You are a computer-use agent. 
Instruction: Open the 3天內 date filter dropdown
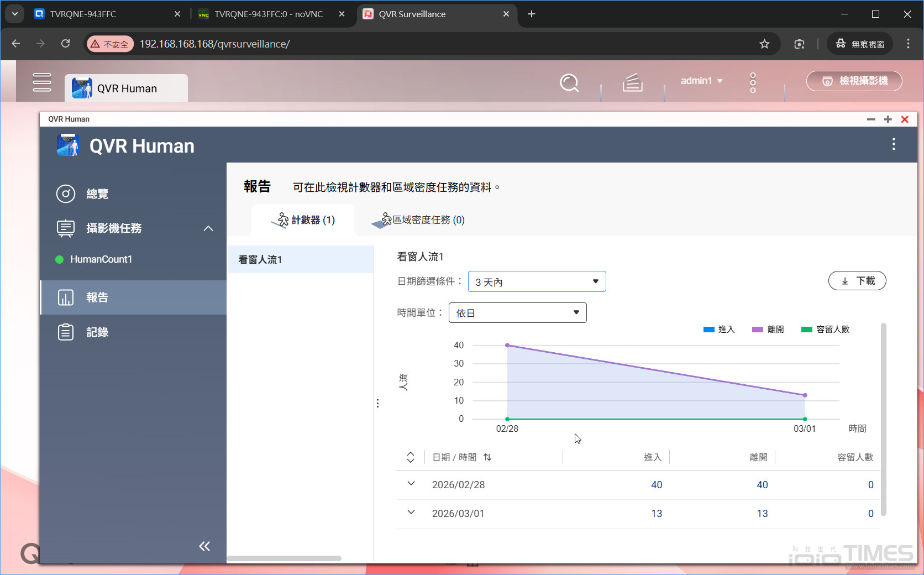click(x=536, y=281)
